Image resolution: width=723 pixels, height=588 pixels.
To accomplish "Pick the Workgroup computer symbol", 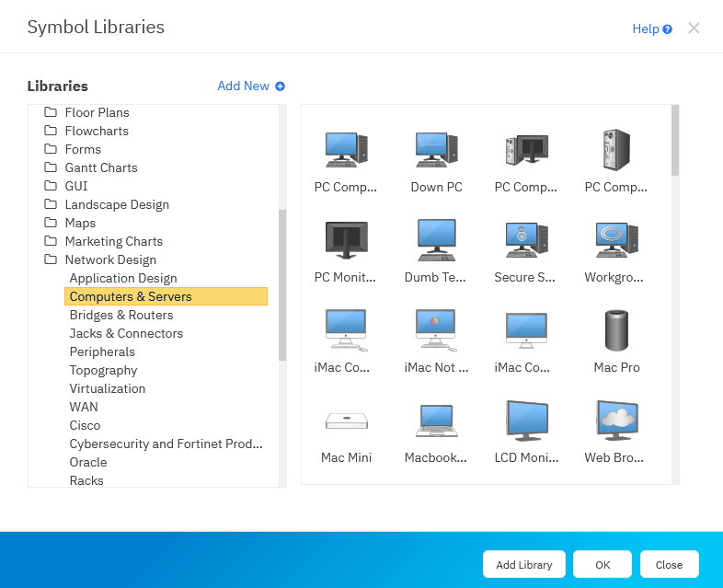I will [616, 239].
